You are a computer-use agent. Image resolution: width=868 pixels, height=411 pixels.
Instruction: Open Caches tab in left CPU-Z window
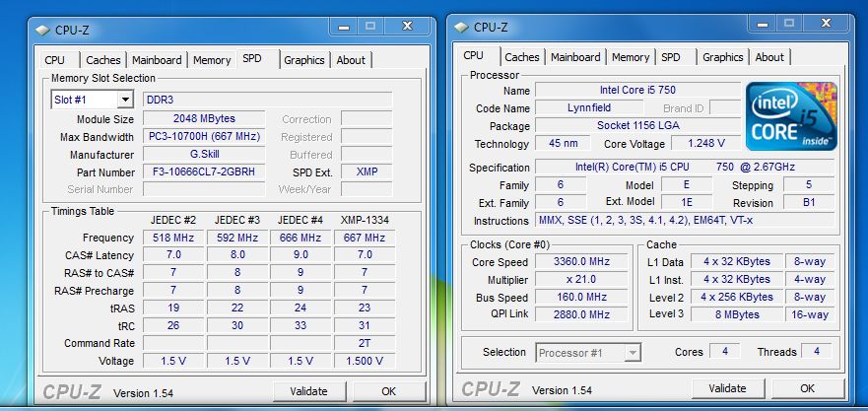103,60
